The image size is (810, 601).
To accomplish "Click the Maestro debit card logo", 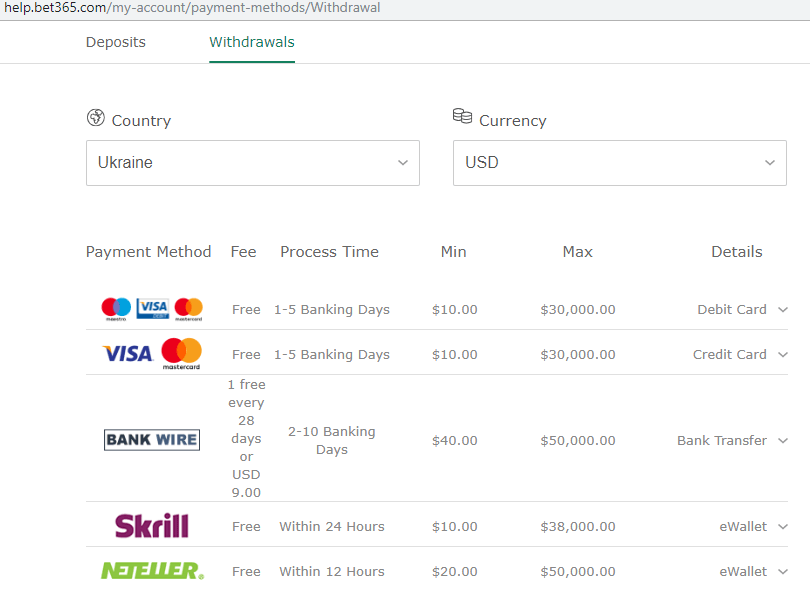I will pos(116,308).
